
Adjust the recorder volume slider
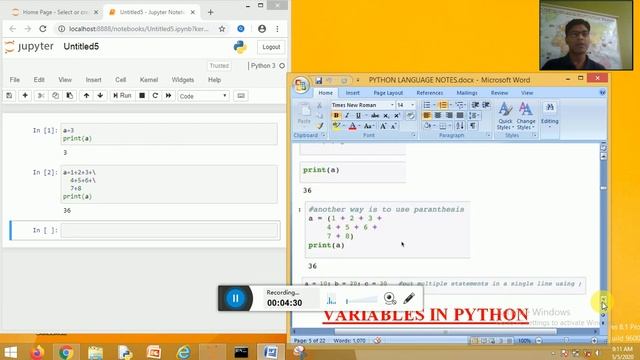362,300
